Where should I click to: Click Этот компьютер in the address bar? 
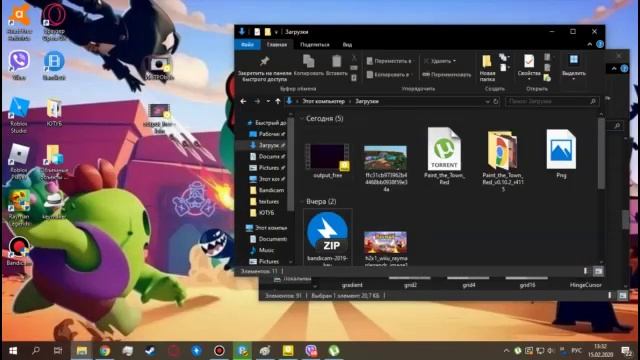point(323,101)
